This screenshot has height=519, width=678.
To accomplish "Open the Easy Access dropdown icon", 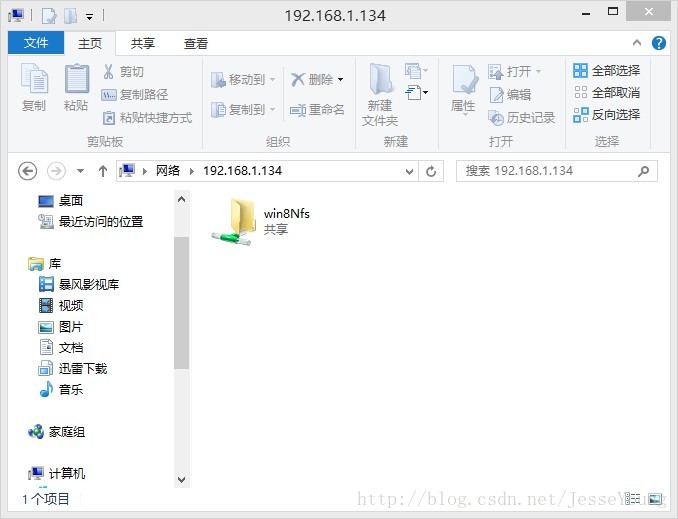I will (x=416, y=92).
